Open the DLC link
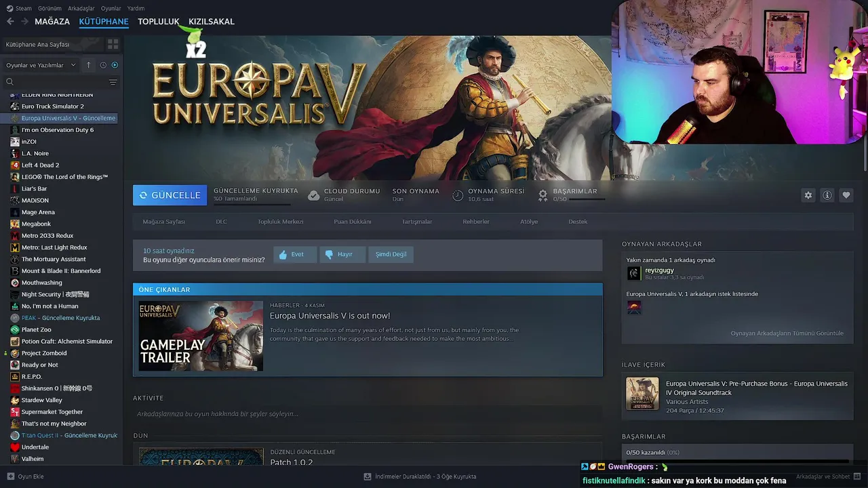 [221, 222]
